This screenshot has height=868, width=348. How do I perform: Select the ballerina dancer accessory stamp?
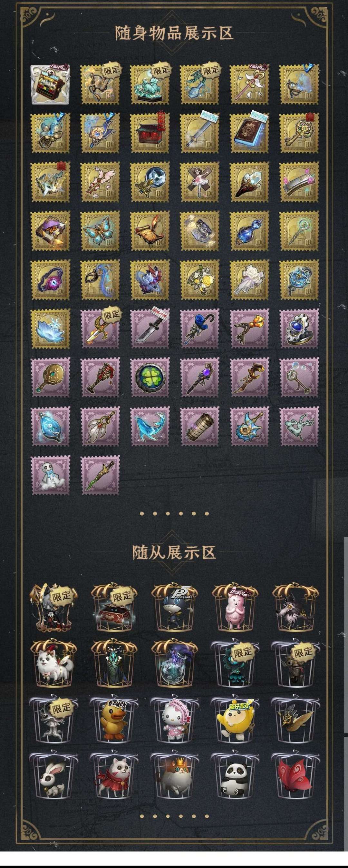point(200,182)
